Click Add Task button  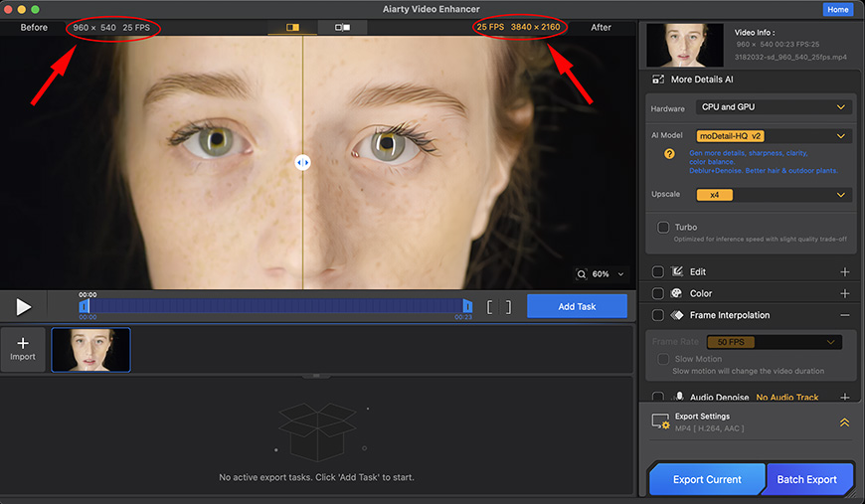click(577, 306)
